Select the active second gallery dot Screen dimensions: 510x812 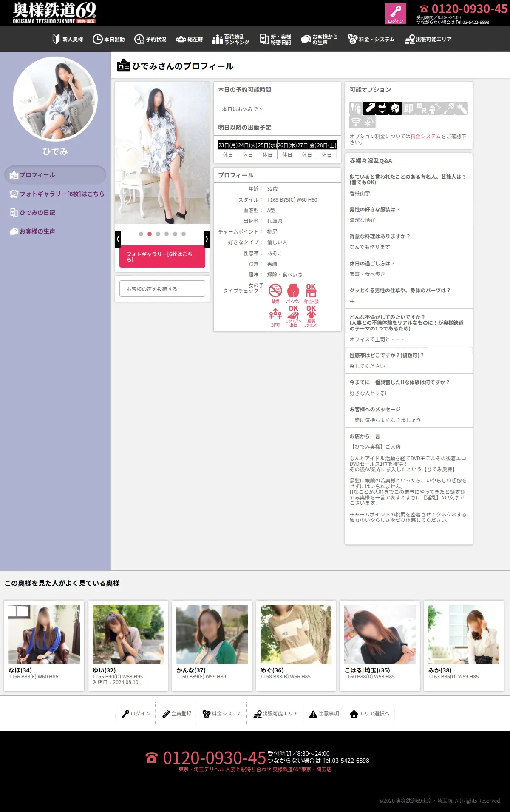(150, 234)
